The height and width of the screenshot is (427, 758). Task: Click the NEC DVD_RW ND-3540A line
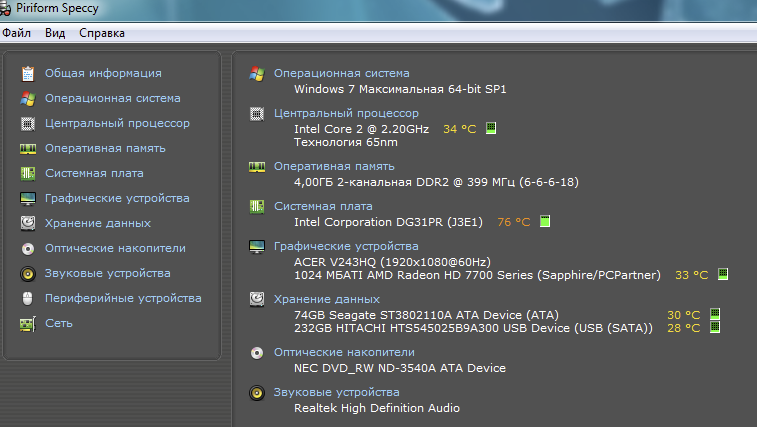coord(400,368)
